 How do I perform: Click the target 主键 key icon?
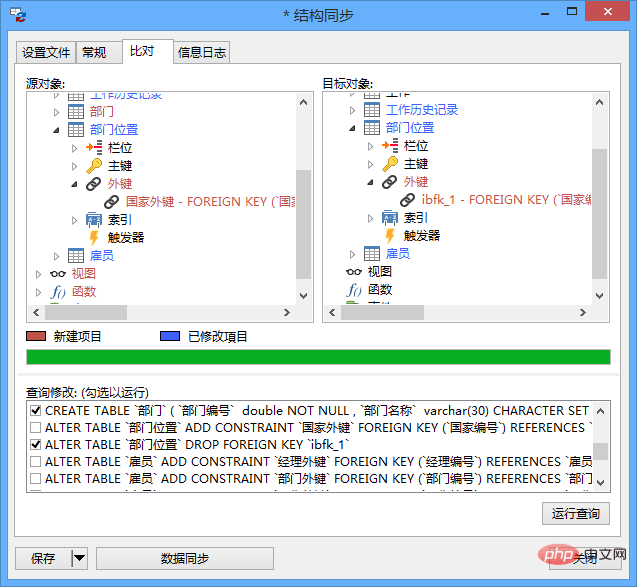(x=390, y=163)
